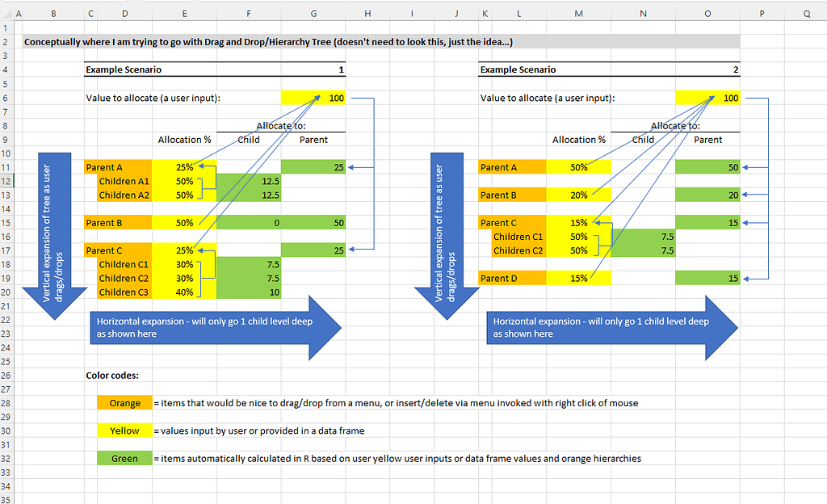Click the orange color swatch in the legend
The image size is (827, 504).
(124, 402)
